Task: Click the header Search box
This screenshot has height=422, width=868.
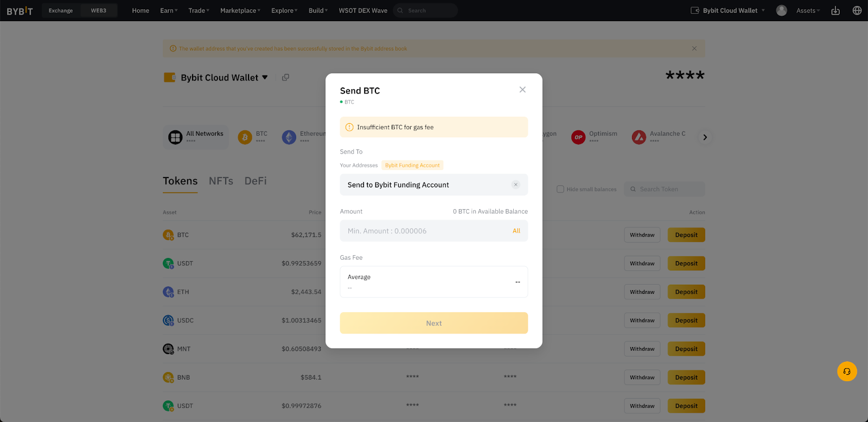Action: pyautogui.click(x=425, y=10)
